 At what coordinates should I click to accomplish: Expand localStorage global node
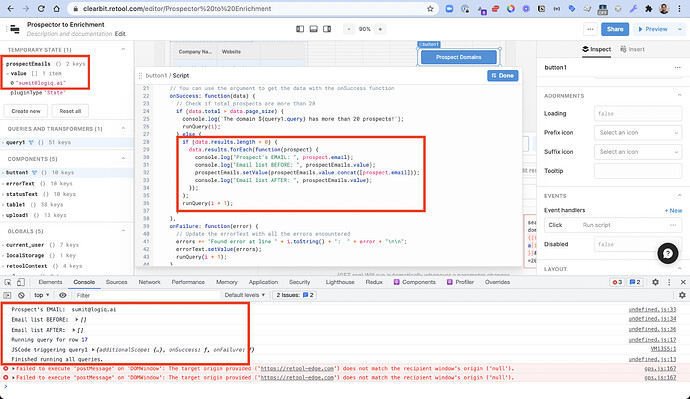[3, 255]
